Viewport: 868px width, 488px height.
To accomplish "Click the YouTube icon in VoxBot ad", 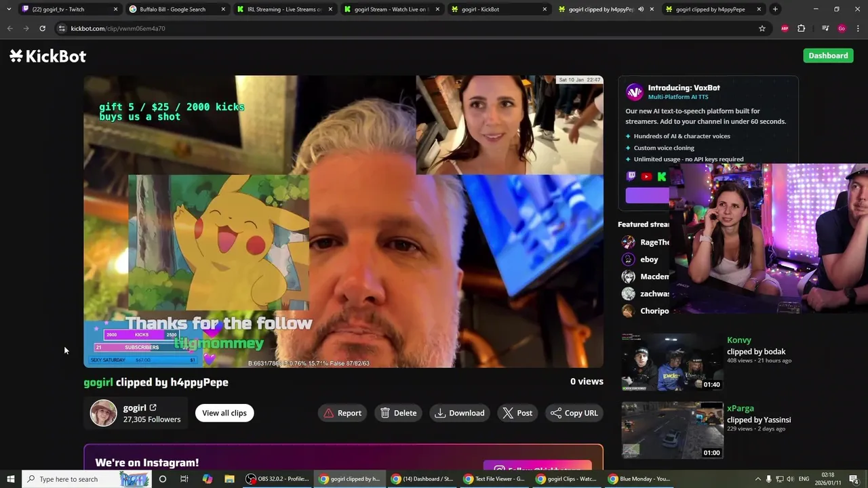I will pos(646,176).
